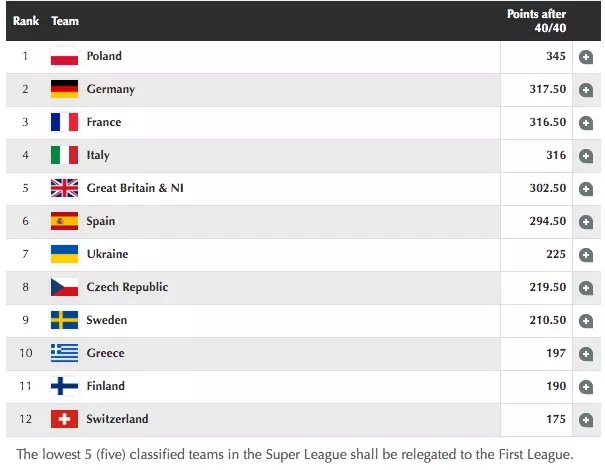Expand Czech Republic's points details

point(586,288)
